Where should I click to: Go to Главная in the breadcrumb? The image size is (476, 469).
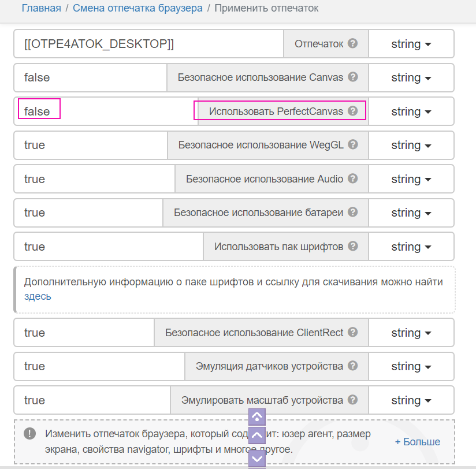pyautogui.click(x=41, y=8)
